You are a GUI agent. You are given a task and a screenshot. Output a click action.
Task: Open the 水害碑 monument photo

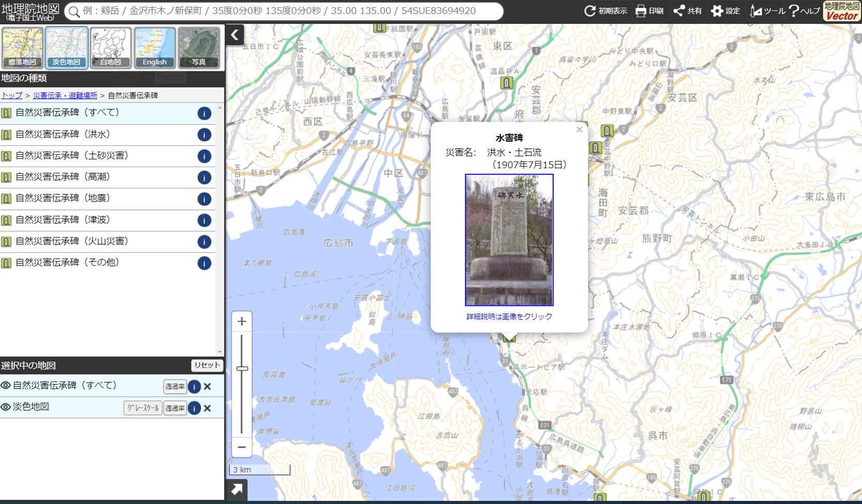(509, 240)
